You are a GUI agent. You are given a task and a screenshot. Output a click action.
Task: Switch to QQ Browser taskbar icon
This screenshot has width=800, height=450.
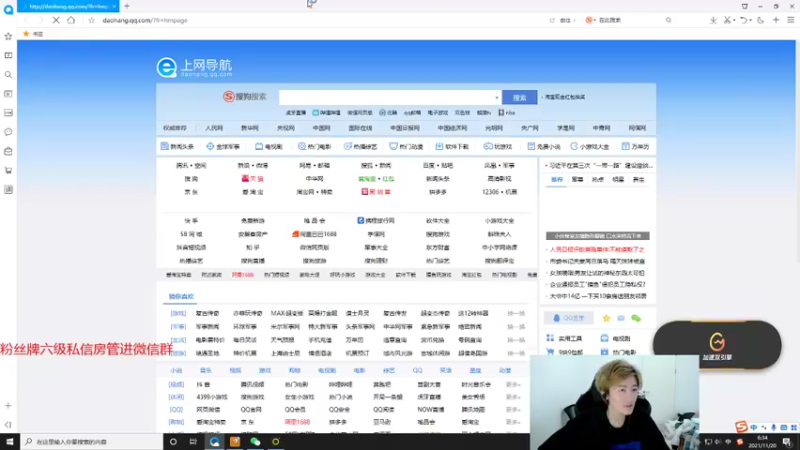214,441
